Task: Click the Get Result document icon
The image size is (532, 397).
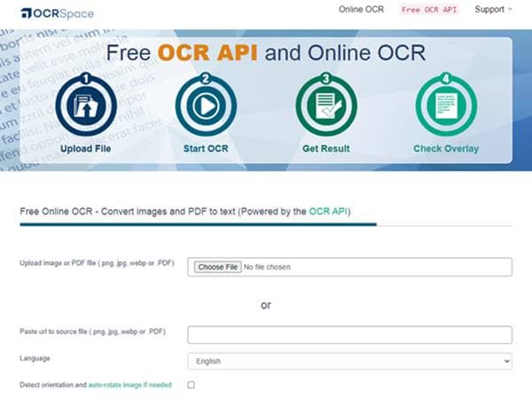Action: [x=325, y=105]
